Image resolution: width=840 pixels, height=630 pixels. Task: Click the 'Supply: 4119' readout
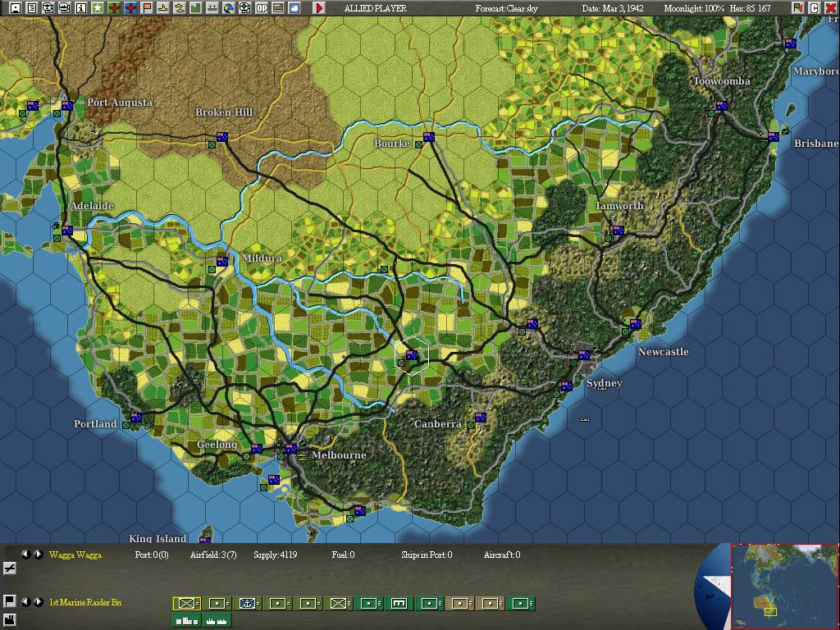pos(276,555)
